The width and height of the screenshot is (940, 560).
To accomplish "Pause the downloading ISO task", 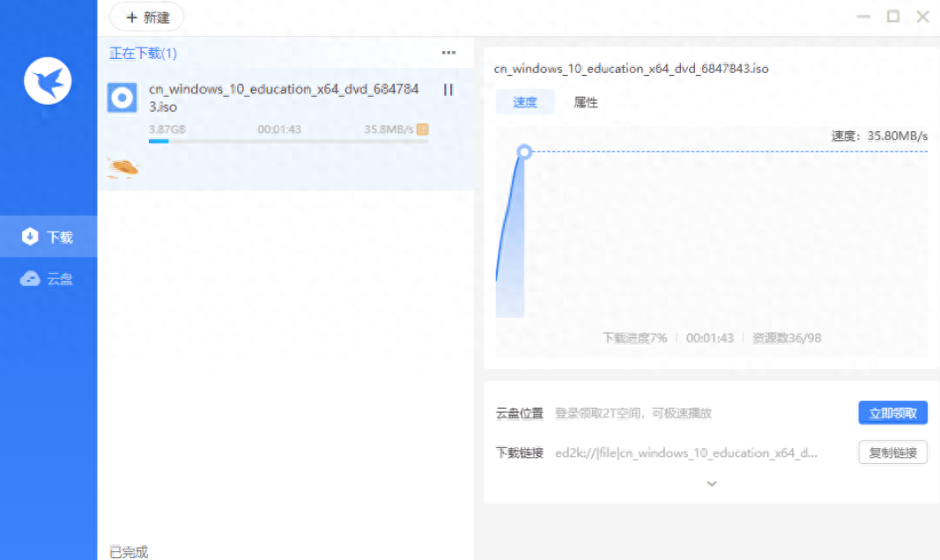I will pos(448,90).
